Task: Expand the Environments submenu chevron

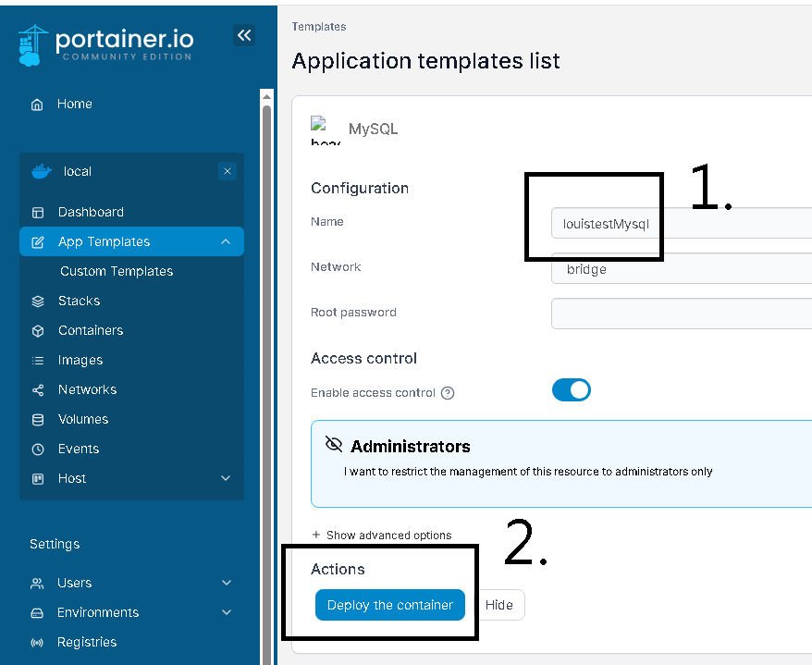Action: 227,612
